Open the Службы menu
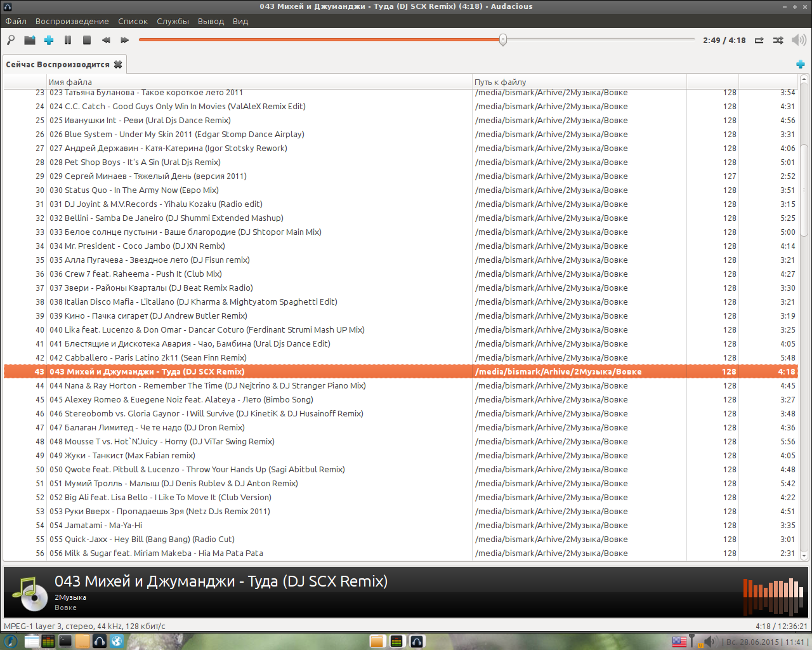Image resolution: width=812 pixels, height=650 pixels. pyautogui.click(x=173, y=21)
